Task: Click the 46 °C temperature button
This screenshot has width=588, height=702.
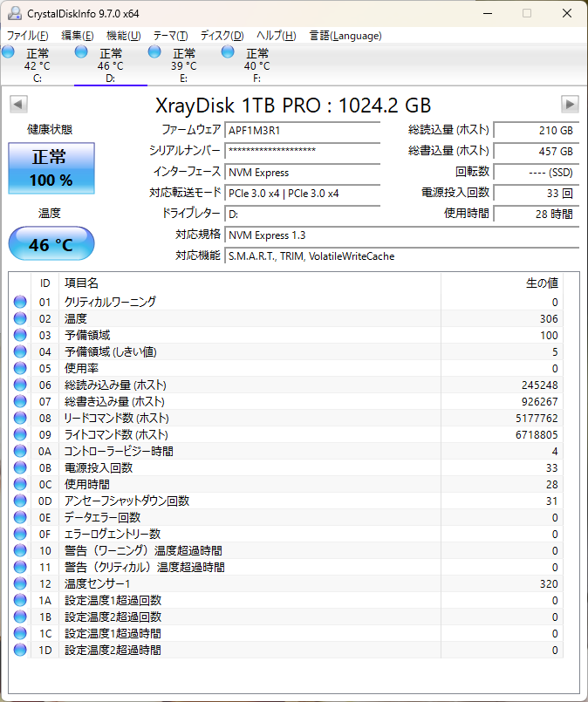Action: (51, 243)
